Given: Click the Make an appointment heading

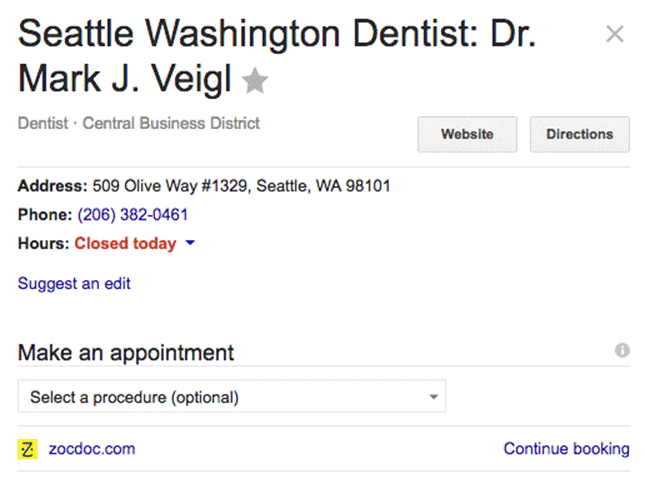Looking at the screenshot, I should pyautogui.click(x=126, y=353).
